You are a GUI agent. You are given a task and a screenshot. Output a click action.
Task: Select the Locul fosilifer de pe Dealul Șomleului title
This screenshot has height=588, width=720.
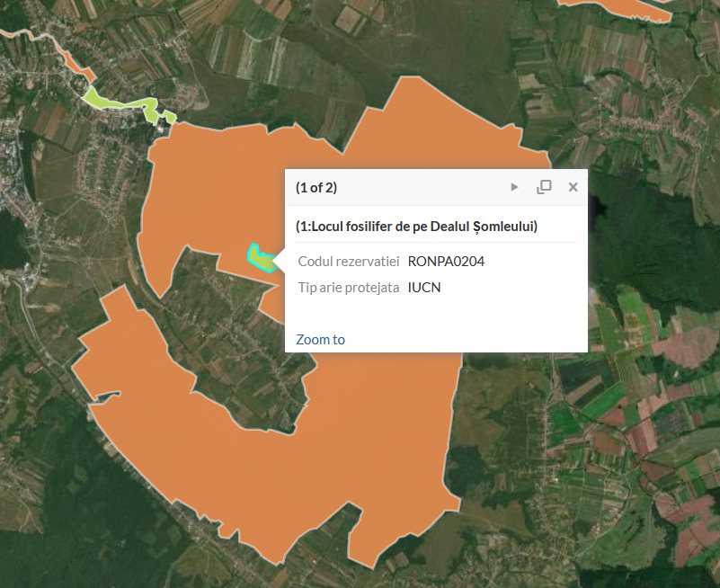417,226
